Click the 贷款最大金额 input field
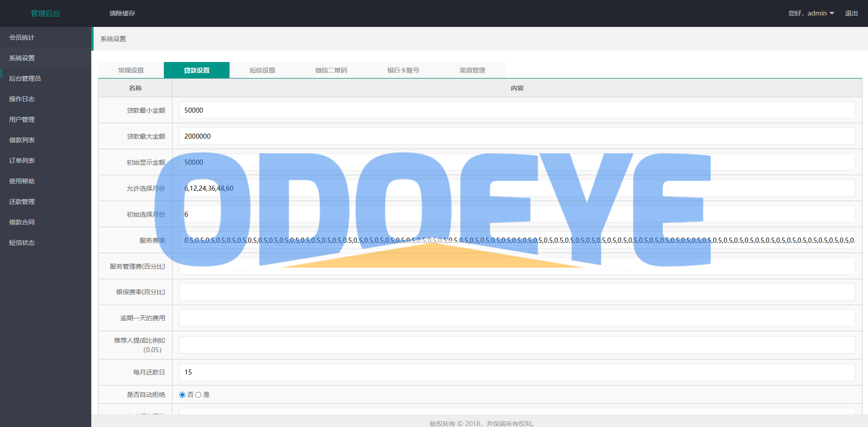 point(517,136)
